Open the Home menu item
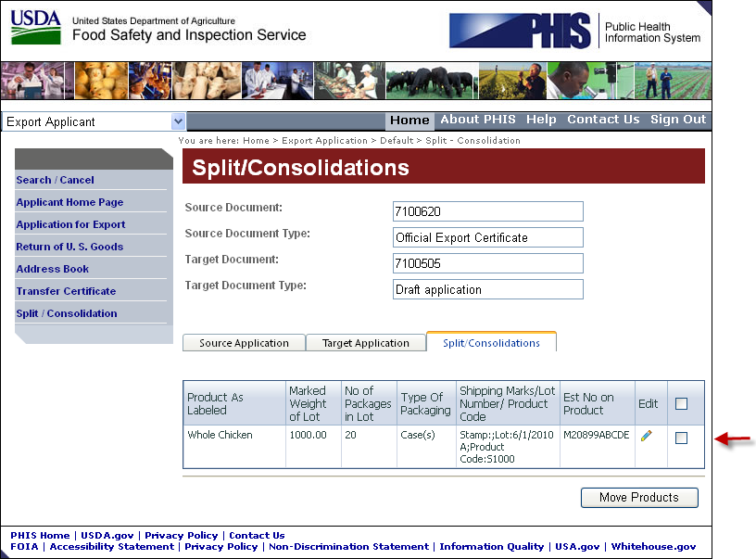 [x=409, y=121]
